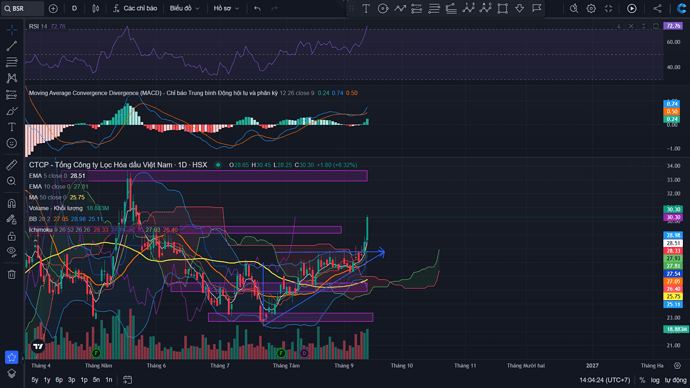Toggle percent scale mode
Viewport: 690px width, 388px height.
point(642,380)
